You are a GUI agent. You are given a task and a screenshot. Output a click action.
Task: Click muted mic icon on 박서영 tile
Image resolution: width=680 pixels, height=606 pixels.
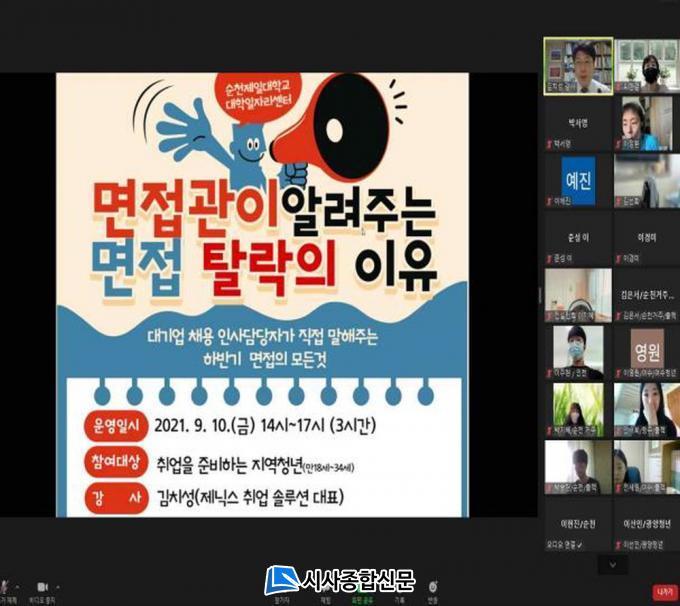click(549, 143)
